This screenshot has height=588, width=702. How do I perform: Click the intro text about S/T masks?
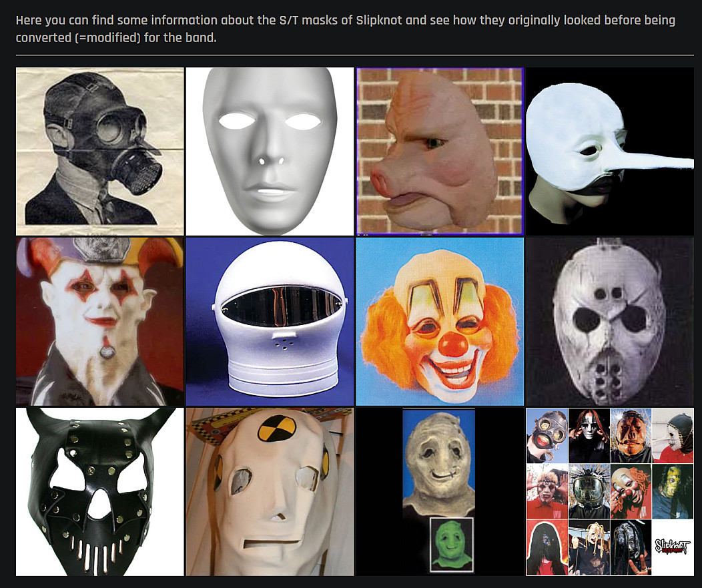click(345, 29)
